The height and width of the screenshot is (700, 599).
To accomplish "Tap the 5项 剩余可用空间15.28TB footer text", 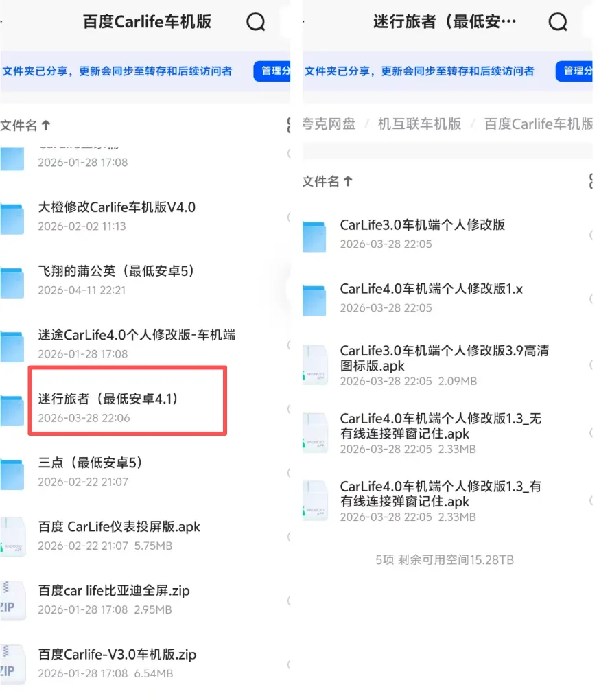I will (x=445, y=560).
